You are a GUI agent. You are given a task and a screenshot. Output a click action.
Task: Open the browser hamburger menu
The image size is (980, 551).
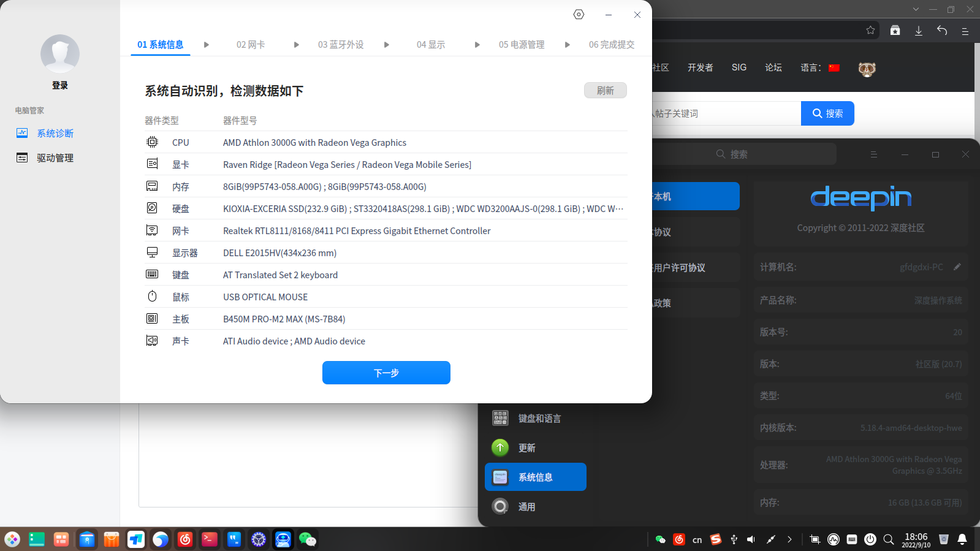965,31
